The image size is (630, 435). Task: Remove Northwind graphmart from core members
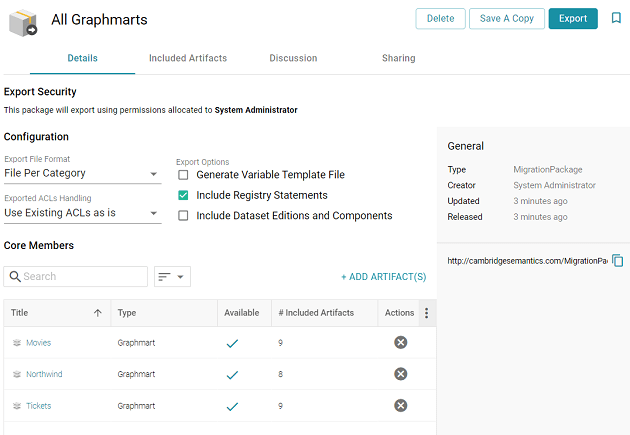coord(400,374)
